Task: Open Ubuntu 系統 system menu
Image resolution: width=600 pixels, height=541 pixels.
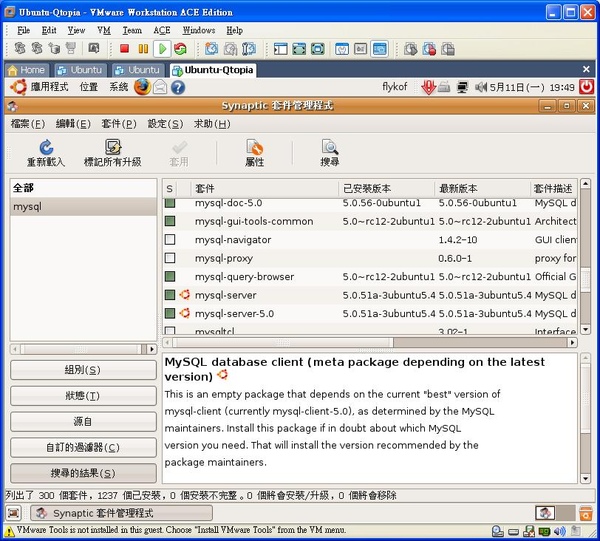Action: [x=119, y=87]
